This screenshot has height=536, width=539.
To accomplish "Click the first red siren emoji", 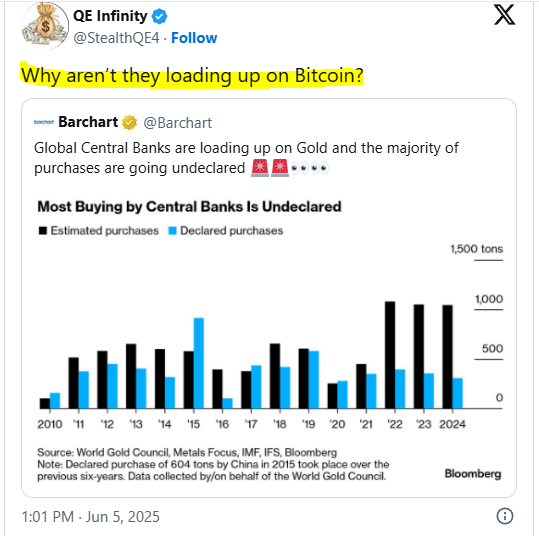I will pos(260,168).
